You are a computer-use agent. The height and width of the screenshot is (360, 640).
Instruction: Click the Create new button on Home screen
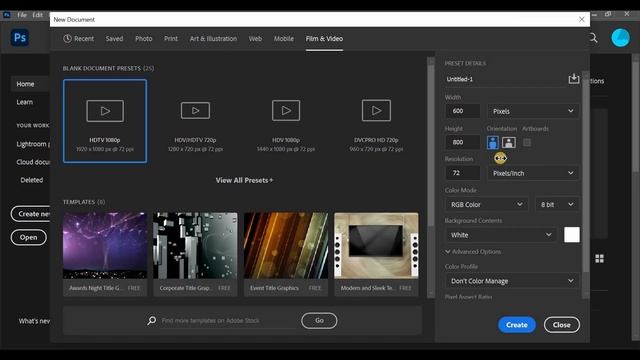click(31, 214)
